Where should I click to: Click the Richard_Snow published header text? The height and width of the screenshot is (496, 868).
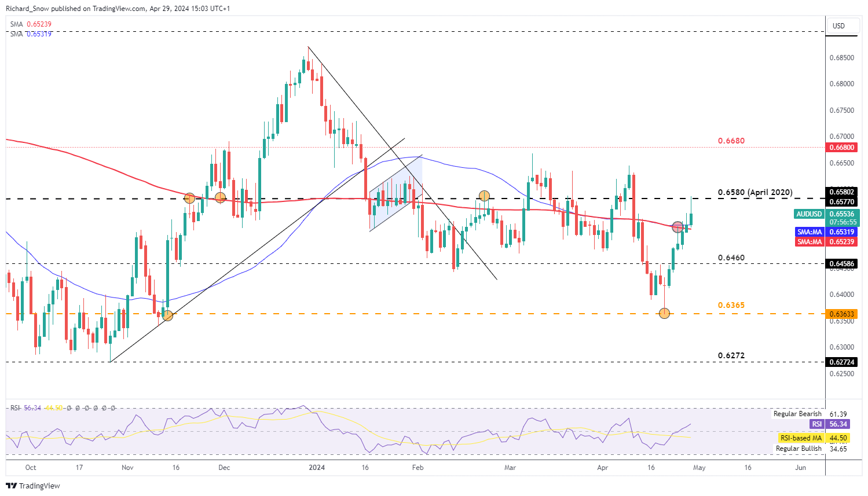(x=118, y=9)
